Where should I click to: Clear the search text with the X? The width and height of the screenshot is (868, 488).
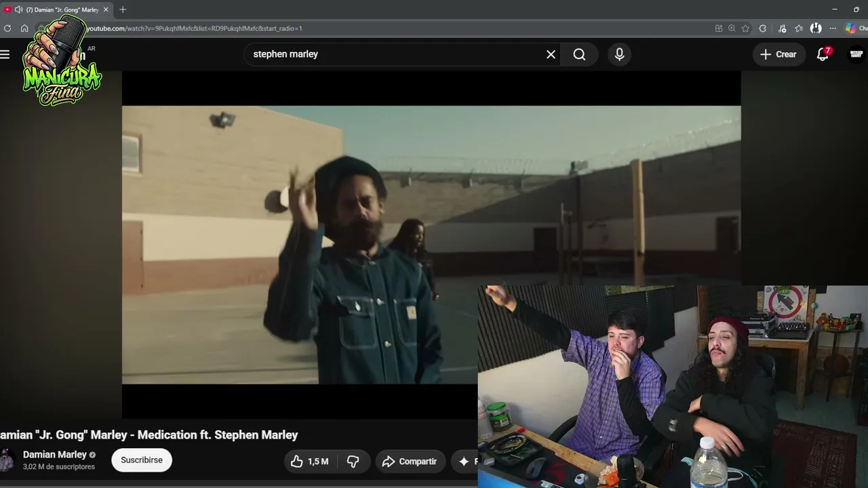coord(551,54)
